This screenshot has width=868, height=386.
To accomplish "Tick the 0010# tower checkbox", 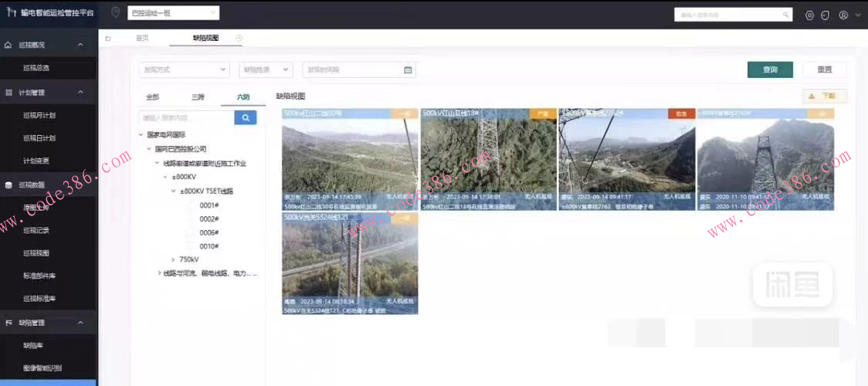I will [x=192, y=246].
